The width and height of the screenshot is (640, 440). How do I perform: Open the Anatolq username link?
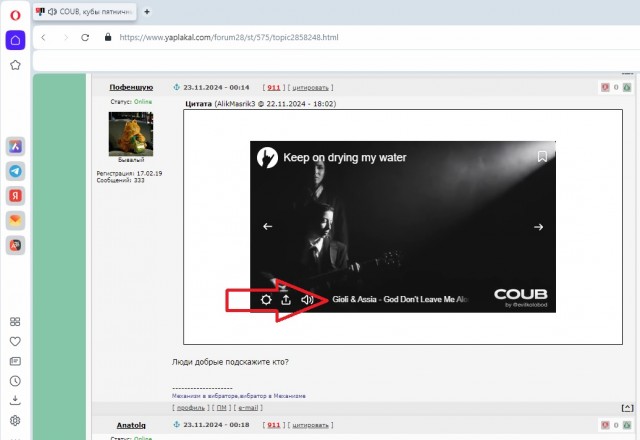click(x=131, y=425)
